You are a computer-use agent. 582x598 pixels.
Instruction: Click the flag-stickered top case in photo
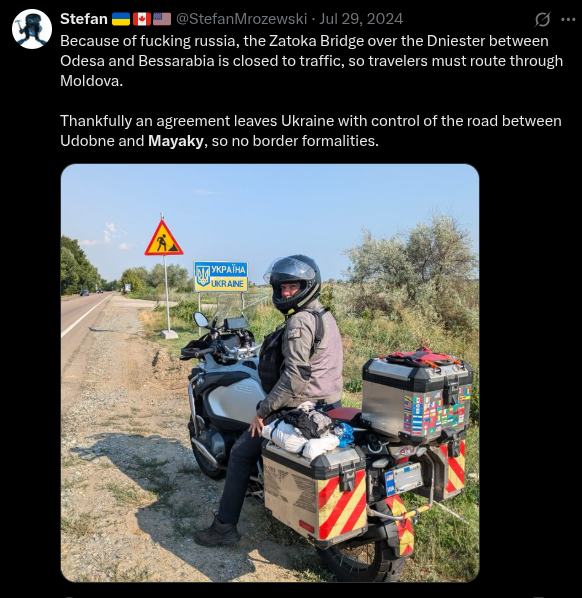[417, 397]
